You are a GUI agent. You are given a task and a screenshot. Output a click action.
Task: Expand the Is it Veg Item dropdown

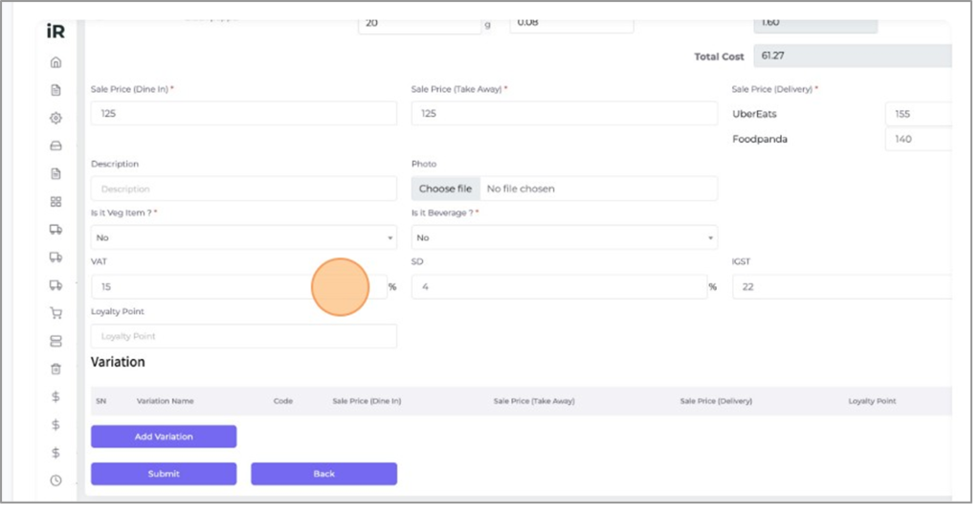pos(244,237)
